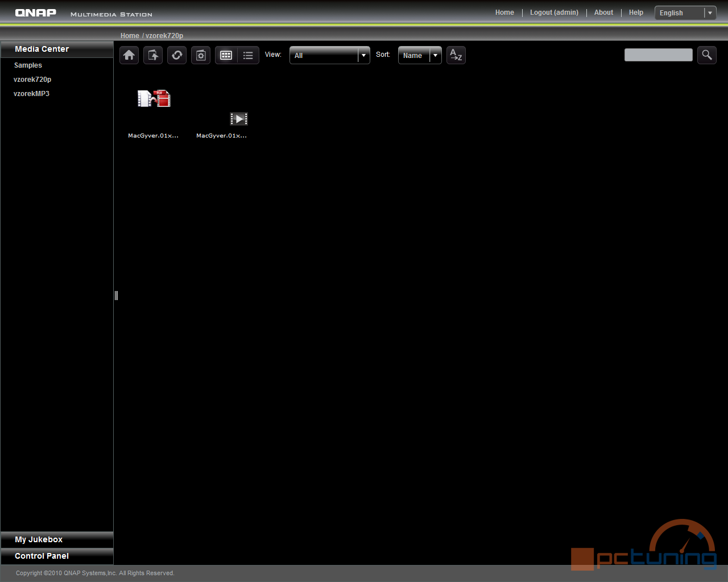Go to the home folder icon in toolbar

129,55
